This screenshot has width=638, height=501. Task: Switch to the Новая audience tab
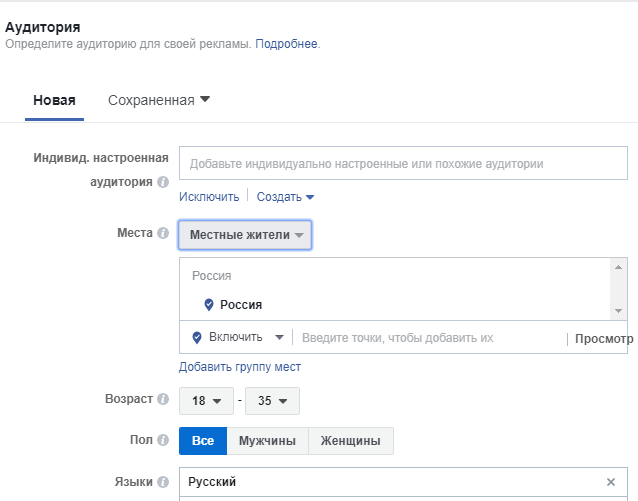point(55,100)
